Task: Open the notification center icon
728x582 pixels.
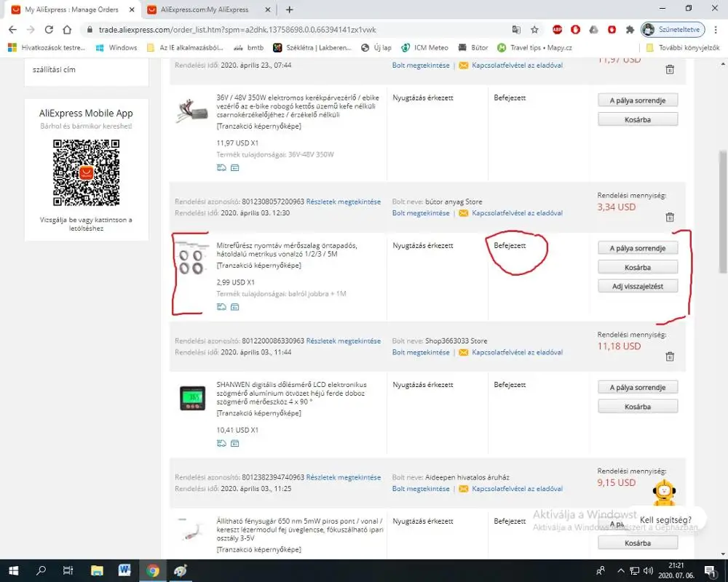Action: pyautogui.click(x=711, y=570)
